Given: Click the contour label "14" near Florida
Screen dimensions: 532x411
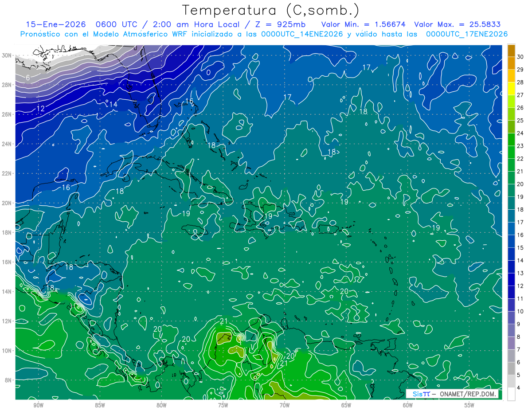Looking at the screenshot, I should tap(113, 104).
